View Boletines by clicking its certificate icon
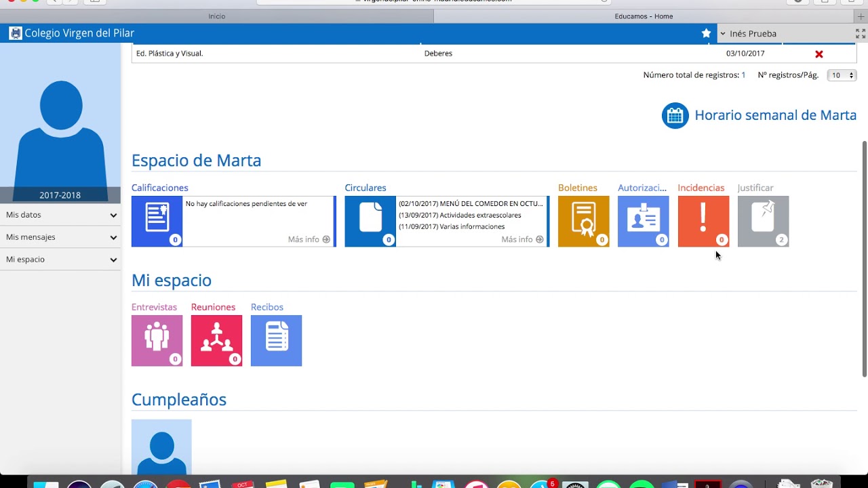The height and width of the screenshot is (488, 868). 583,221
